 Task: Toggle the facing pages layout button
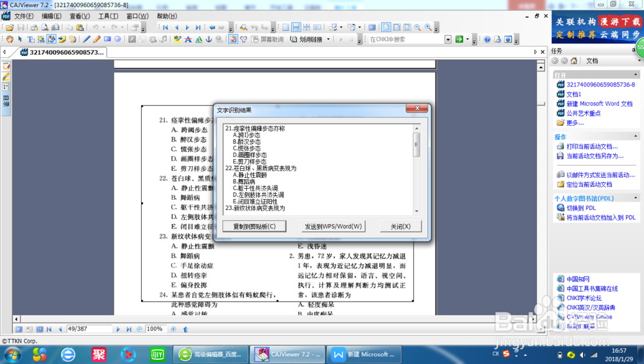pyautogui.click(x=317, y=28)
